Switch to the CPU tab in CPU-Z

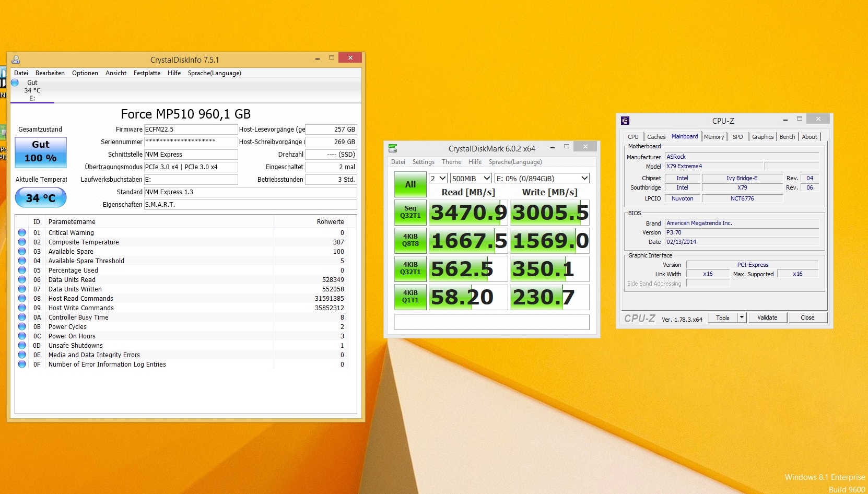(x=634, y=137)
